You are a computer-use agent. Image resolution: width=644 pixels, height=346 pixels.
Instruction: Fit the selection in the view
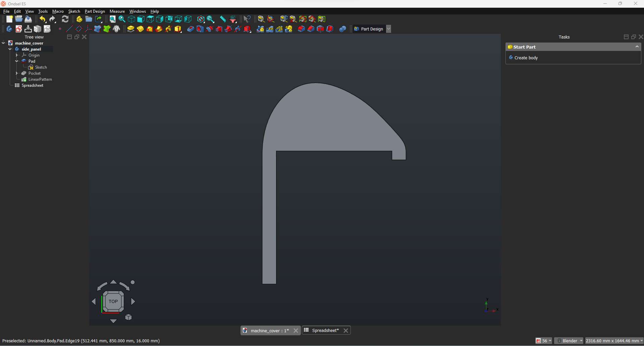pyautogui.click(x=122, y=19)
